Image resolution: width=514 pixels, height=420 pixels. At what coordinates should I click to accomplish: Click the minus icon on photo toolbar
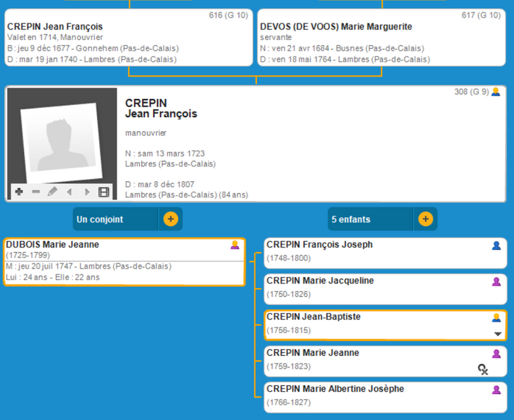pos(36,192)
